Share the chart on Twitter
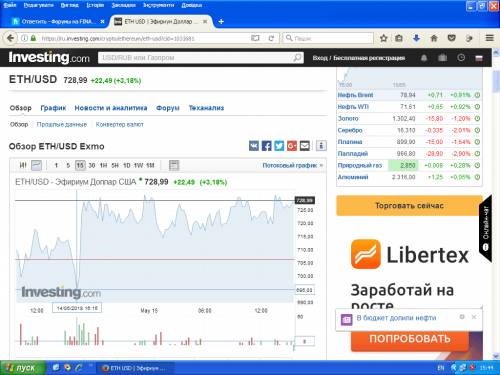500x375 pixels. coord(279,146)
